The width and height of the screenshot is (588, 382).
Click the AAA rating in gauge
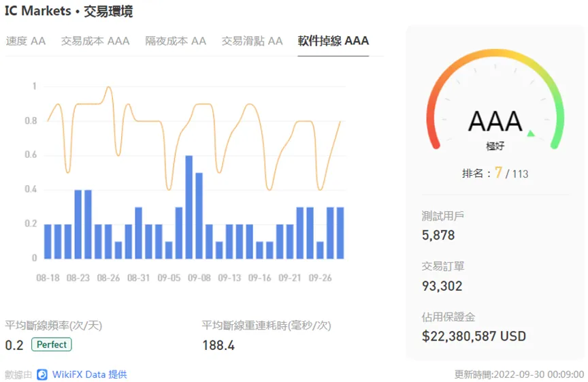495,121
